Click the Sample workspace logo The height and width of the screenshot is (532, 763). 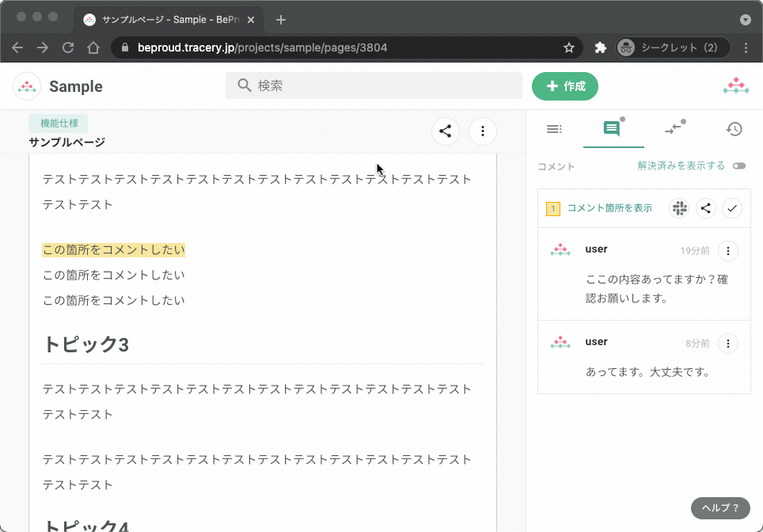(26, 85)
